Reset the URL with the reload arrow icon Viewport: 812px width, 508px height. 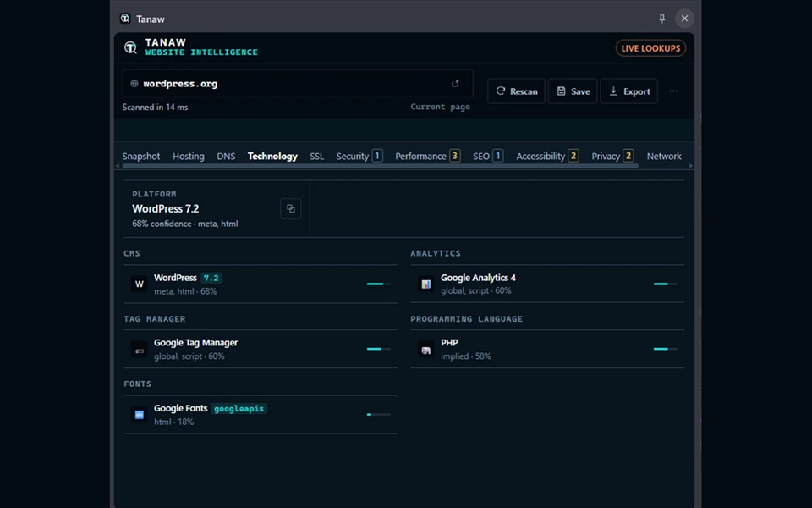pyautogui.click(x=455, y=84)
